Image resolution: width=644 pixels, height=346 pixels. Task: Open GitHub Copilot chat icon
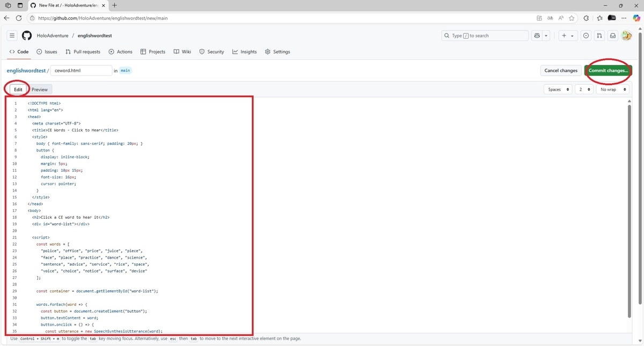point(537,35)
